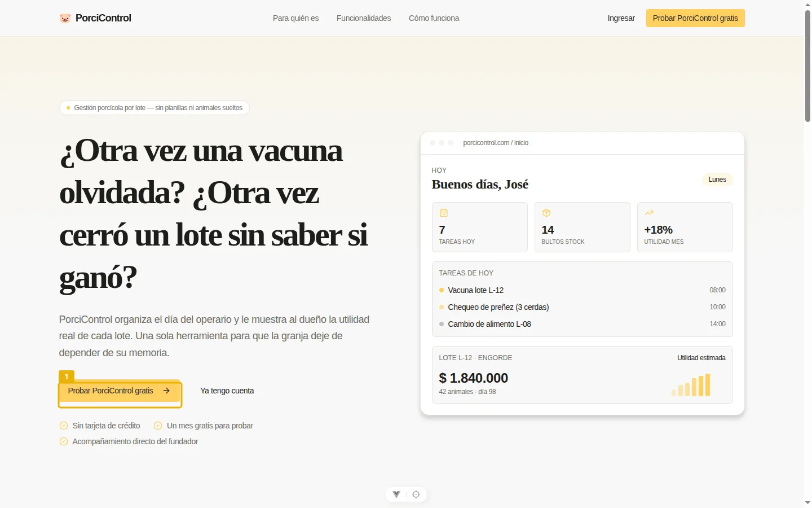This screenshot has width=812, height=508.
Task: Click the crosshair target icon in bottom toolbar
Action: click(416, 494)
